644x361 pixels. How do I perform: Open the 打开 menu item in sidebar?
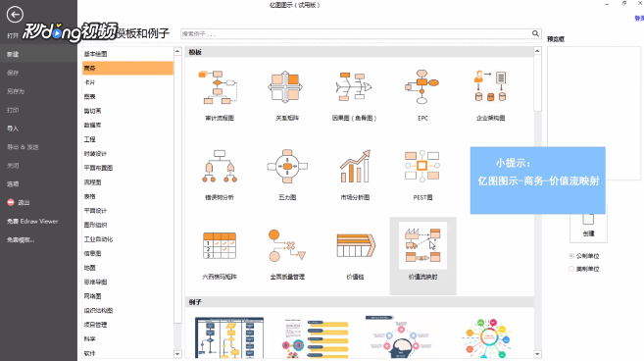coord(13,35)
